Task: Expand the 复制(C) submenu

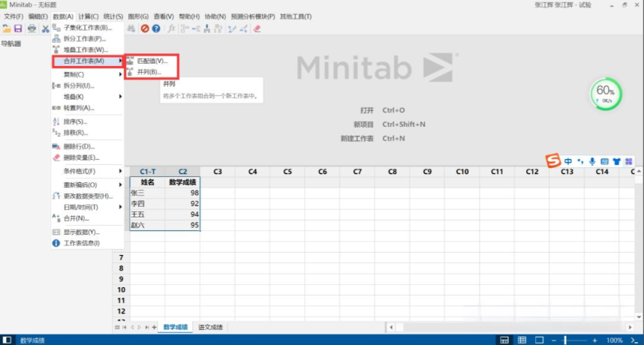Action: point(88,75)
